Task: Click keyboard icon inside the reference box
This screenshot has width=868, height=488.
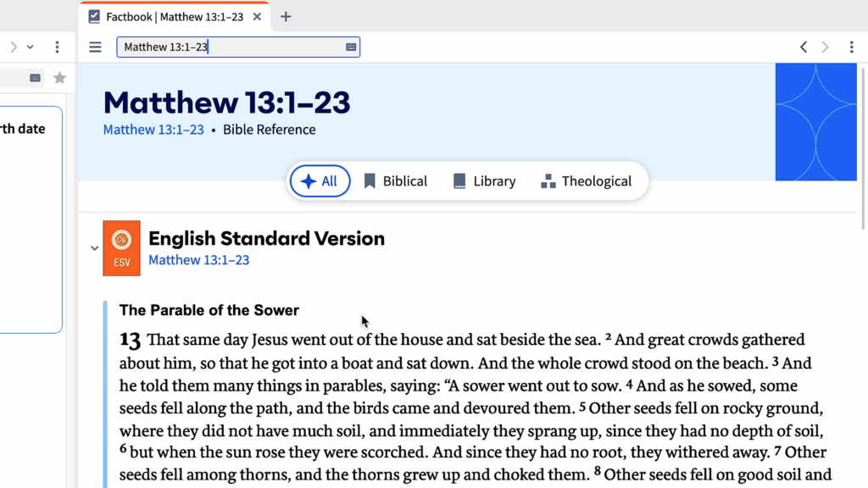Action: 351,47
